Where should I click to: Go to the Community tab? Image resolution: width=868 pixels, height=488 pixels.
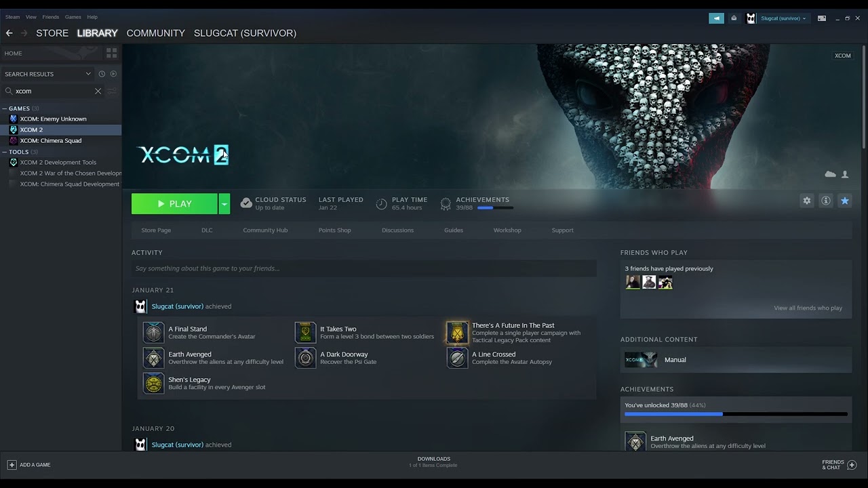[155, 33]
